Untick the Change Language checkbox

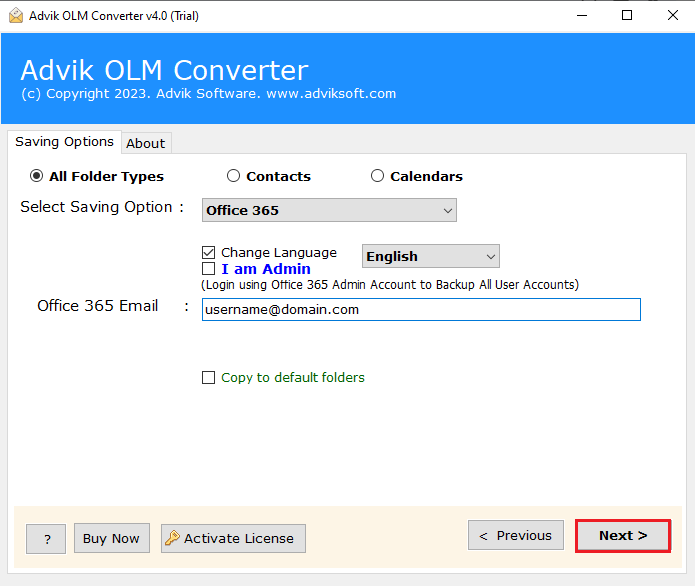[x=208, y=253]
